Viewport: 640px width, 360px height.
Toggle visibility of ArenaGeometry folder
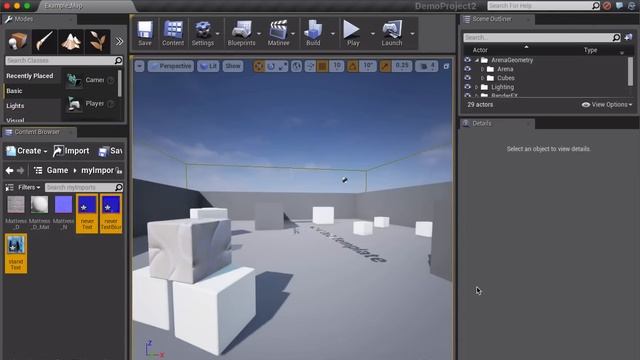467,60
